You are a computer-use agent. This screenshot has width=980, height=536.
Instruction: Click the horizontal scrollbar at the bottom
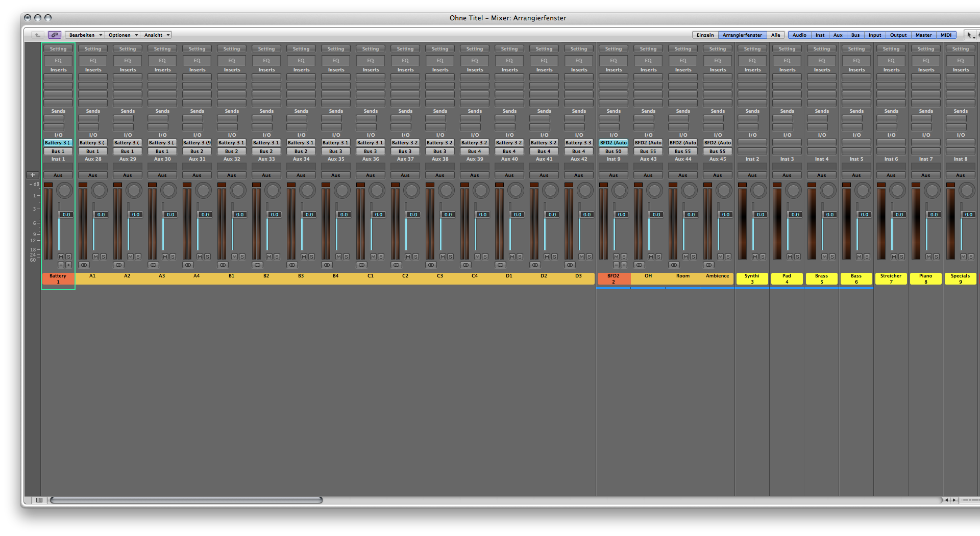pos(186,500)
